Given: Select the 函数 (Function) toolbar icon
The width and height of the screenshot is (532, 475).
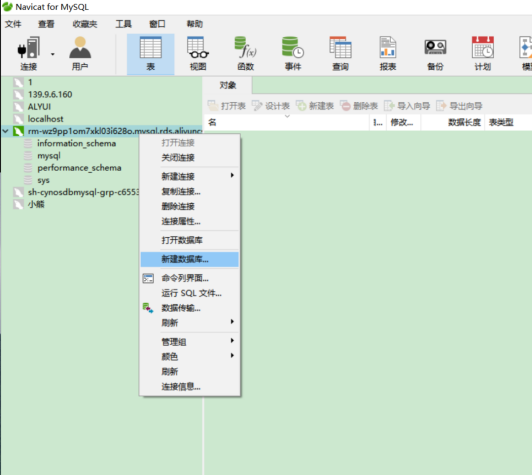Looking at the screenshot, I should pyautogui.click(x=246, y=54).
